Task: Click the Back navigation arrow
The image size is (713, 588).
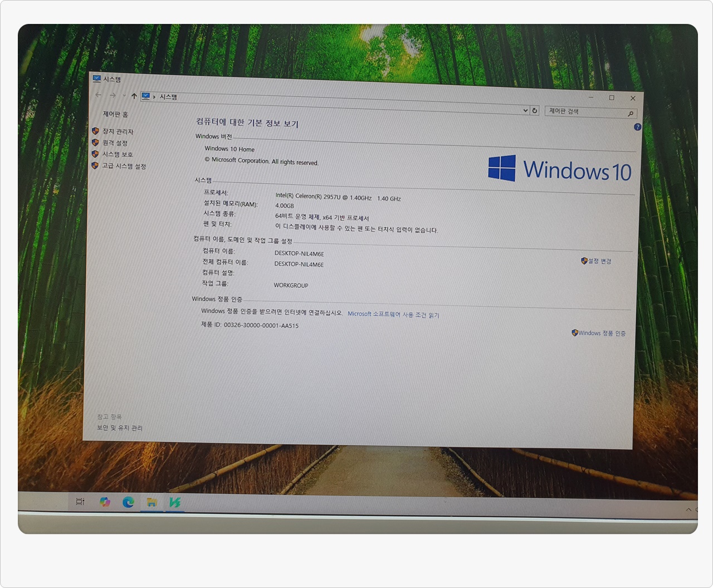Action: (99, 95)
